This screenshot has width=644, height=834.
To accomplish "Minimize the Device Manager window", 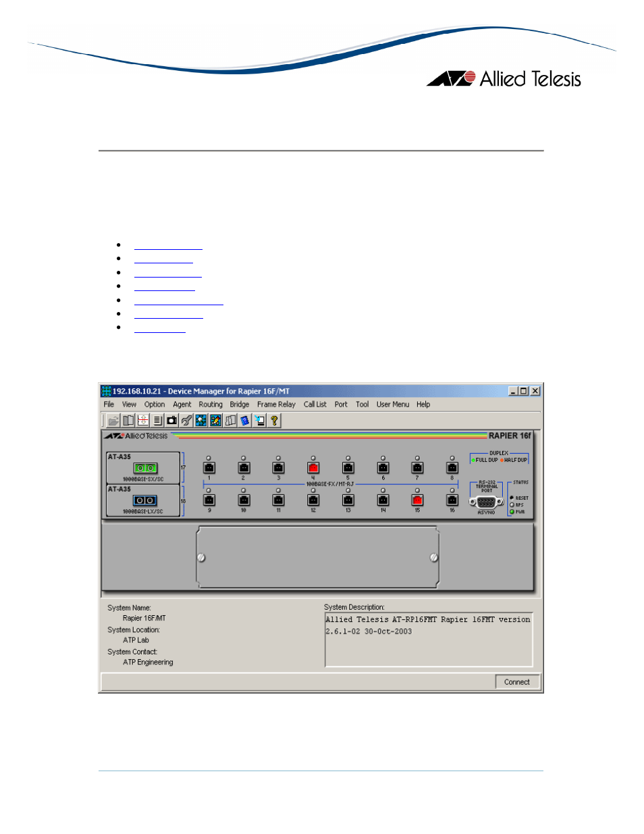I will point(513,391).
